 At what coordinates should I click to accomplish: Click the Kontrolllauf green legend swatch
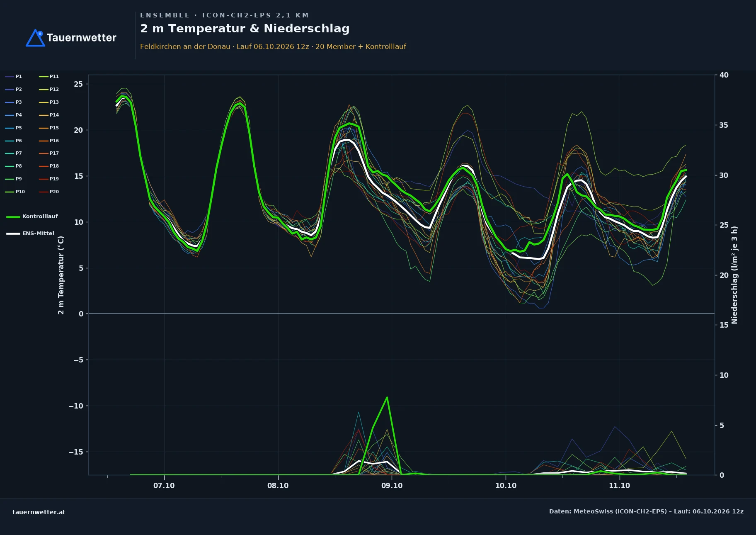click(13, 216)
